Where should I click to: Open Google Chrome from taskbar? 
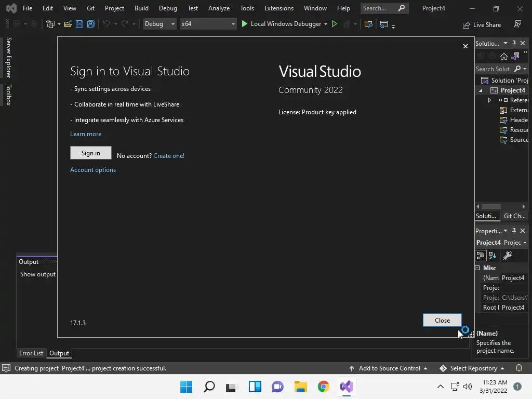[323, 387]
